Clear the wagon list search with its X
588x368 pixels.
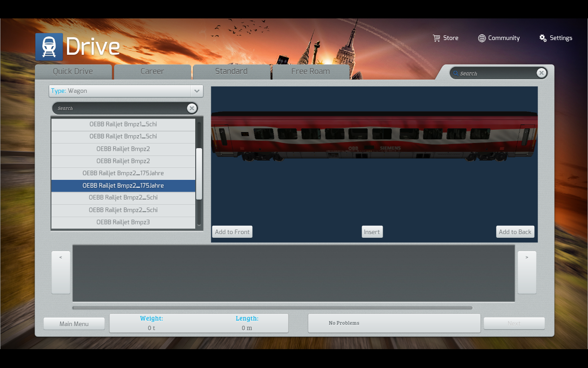click(x=192, y=108)
